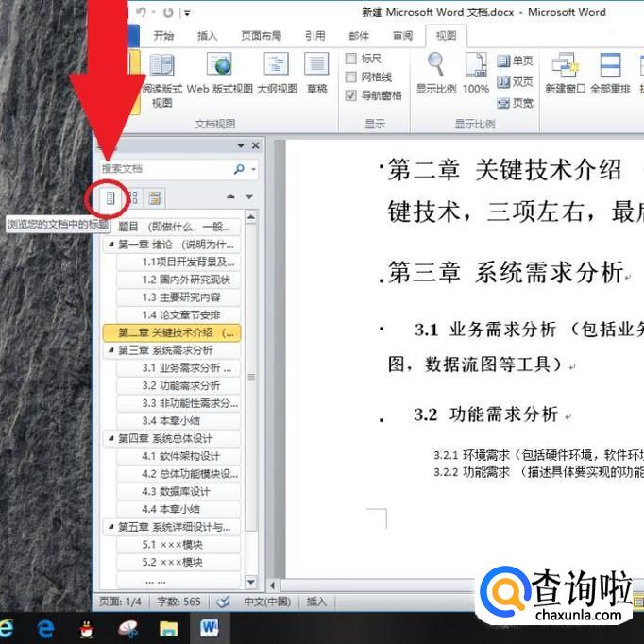Open File Explorer from the taskbar
This screenshot has height=644, width=644.
tap(168, 628)
